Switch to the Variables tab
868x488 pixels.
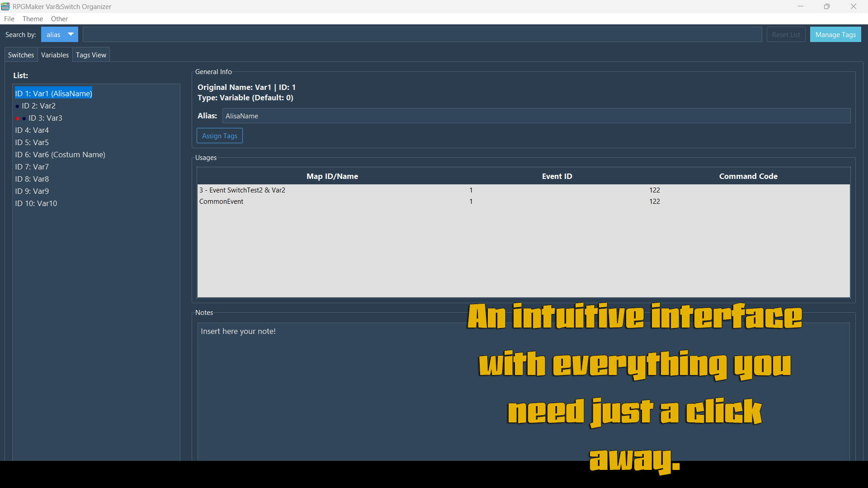(x=55, y=55)
